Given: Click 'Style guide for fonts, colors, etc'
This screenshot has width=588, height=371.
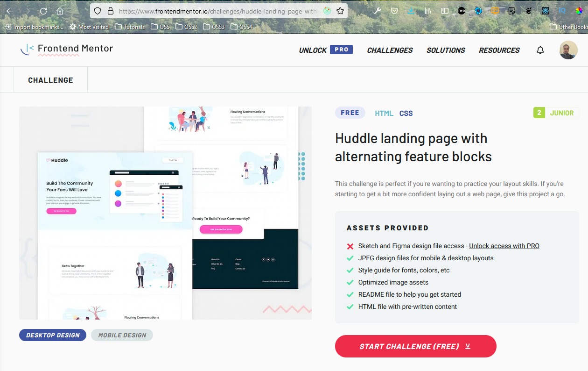Looking at the screenshot, I should (x=404, y=270).
